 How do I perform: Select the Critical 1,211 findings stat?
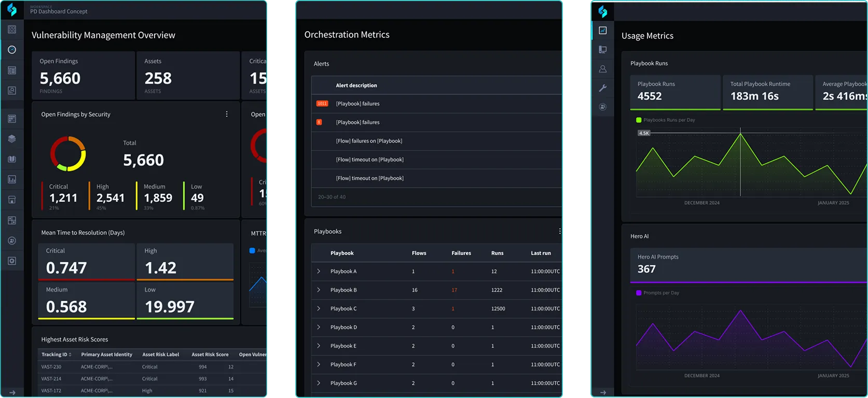(x=60, y=196)
